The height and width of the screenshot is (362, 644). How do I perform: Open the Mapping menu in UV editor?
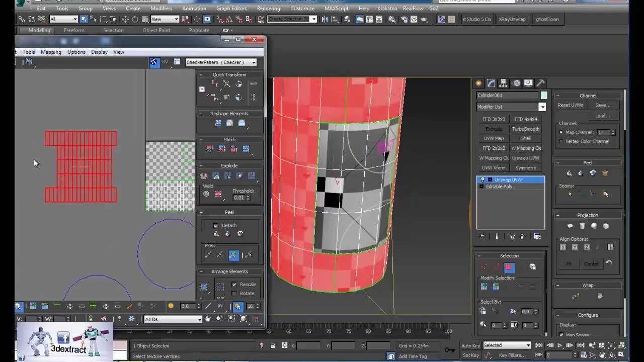pyautogui.click(x=51, y=52)
